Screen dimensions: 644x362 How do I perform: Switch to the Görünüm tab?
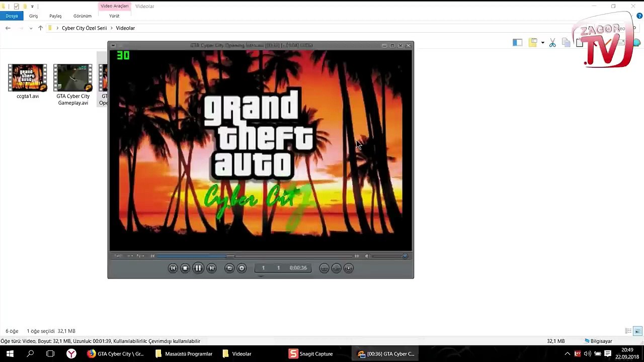pos(83,16)
